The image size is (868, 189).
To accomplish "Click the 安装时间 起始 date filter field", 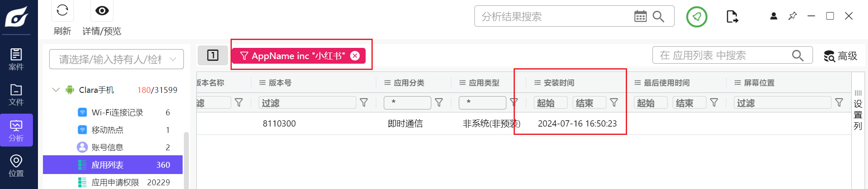I will [551, 103].
